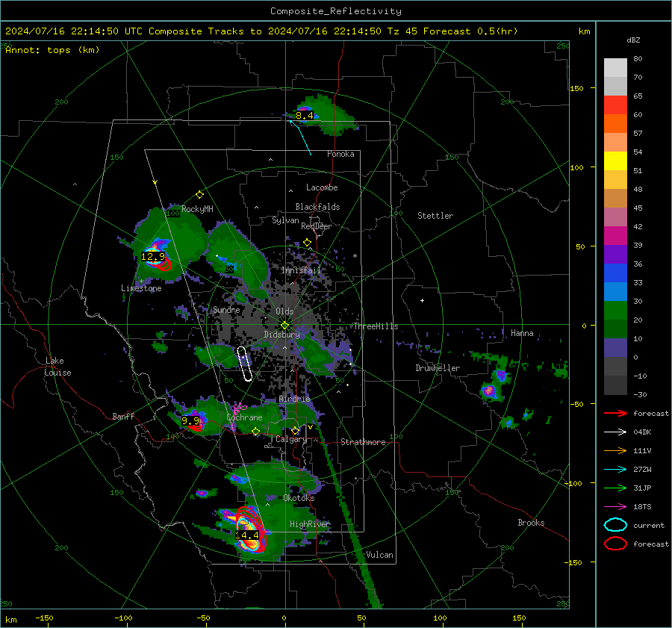The height and width of the screenshot is (628, 672).
Task: Click the Calgary city label
Action: [291, 439]
